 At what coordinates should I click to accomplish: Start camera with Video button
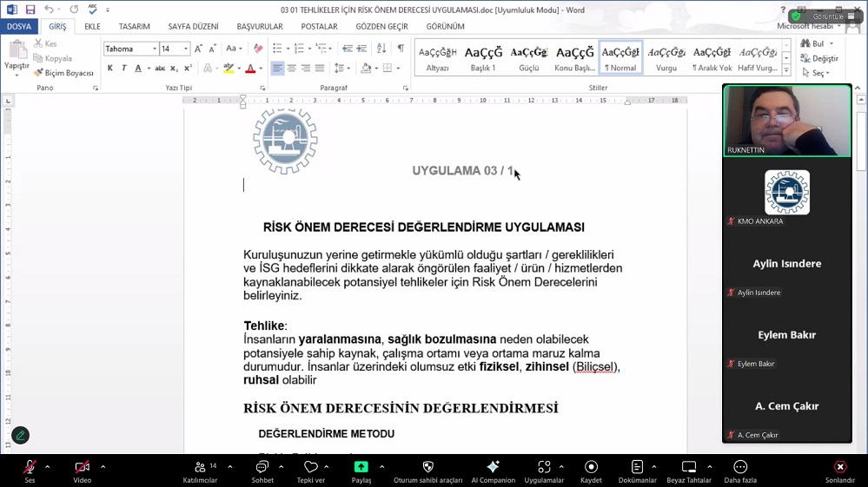pos(82,471)
